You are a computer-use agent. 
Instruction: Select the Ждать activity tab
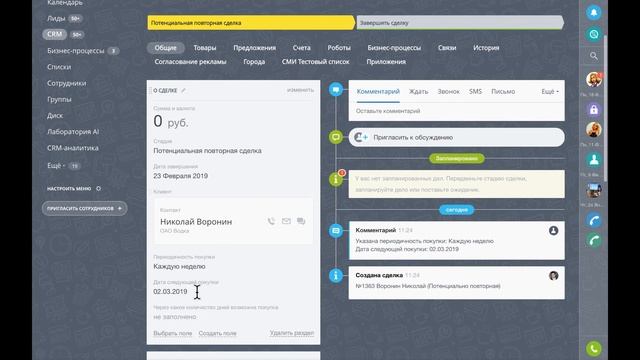click(x=418, y=91)
